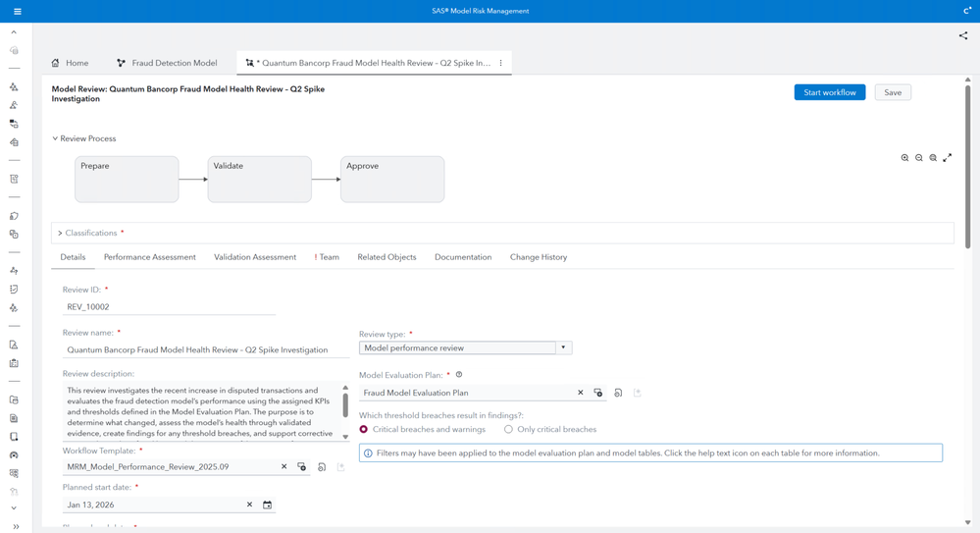The image size is (980, 533).
Task: Switch to the Home tab
Action: [x=70, y=63]
